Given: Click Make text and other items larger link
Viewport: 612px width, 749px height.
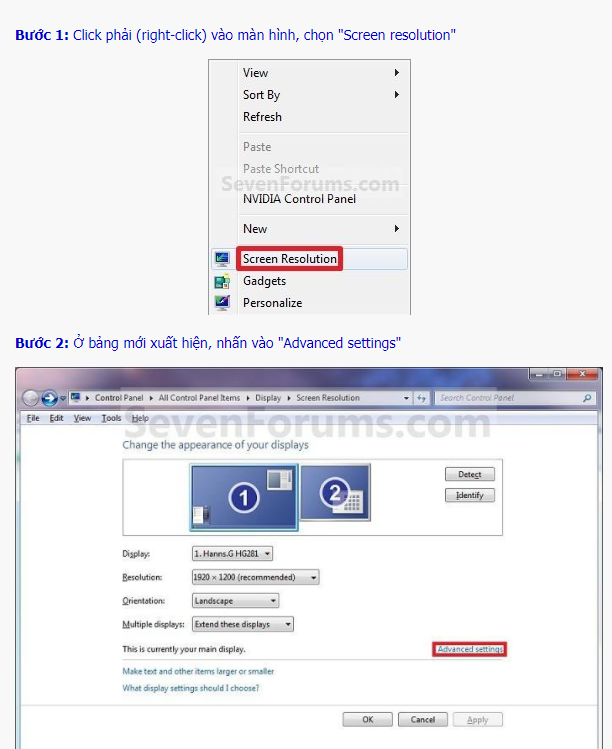Looking at the screenshot, I should [x=198, y=672].
